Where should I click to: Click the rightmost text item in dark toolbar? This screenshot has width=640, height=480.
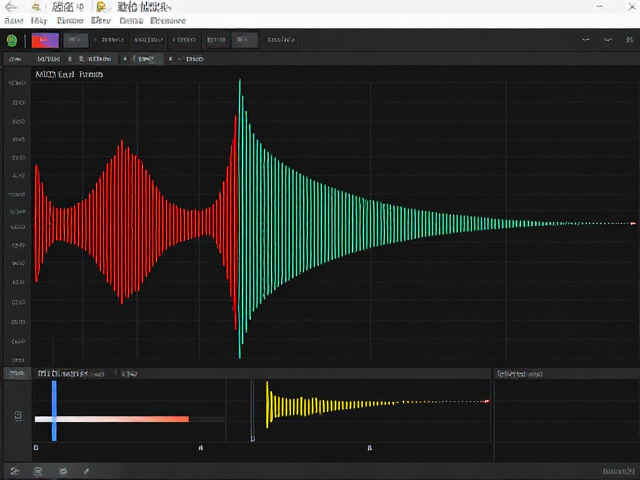coord(281,40)
